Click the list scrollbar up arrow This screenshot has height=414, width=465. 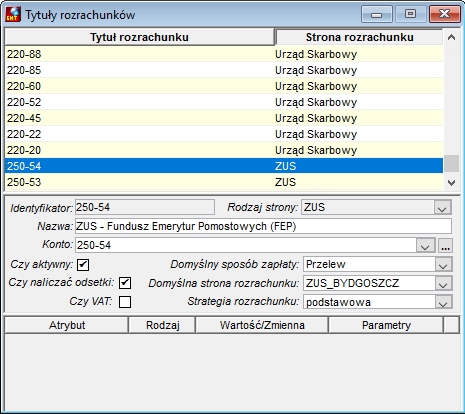[x=452, y=37]
